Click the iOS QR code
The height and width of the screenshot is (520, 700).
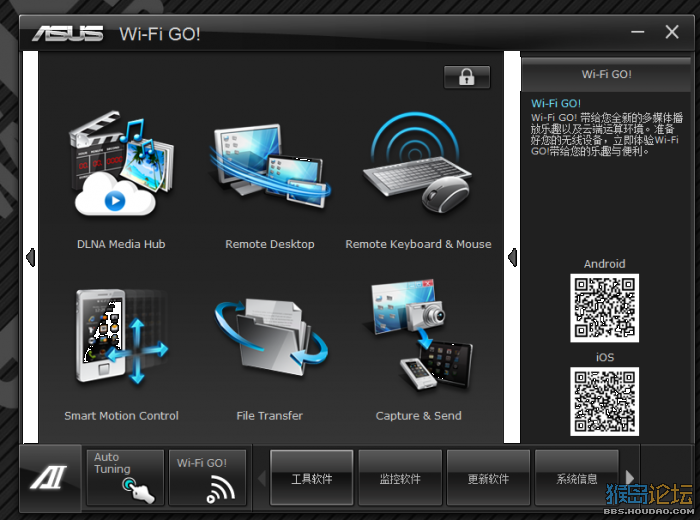[604, 401]
